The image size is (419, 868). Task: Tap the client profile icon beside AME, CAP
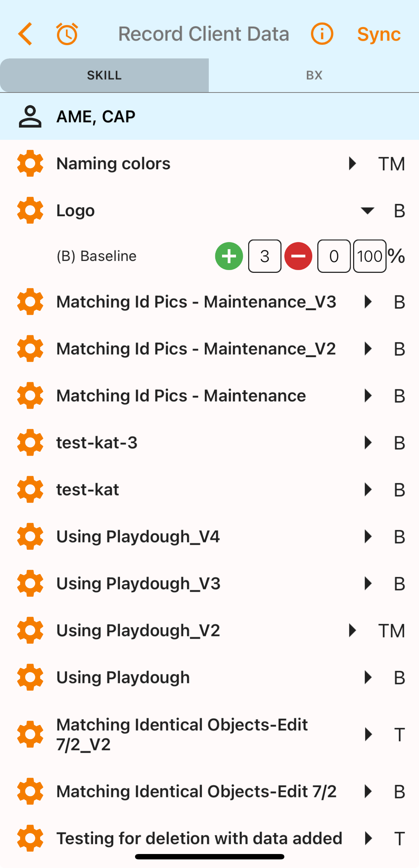(x=30, y=117)
